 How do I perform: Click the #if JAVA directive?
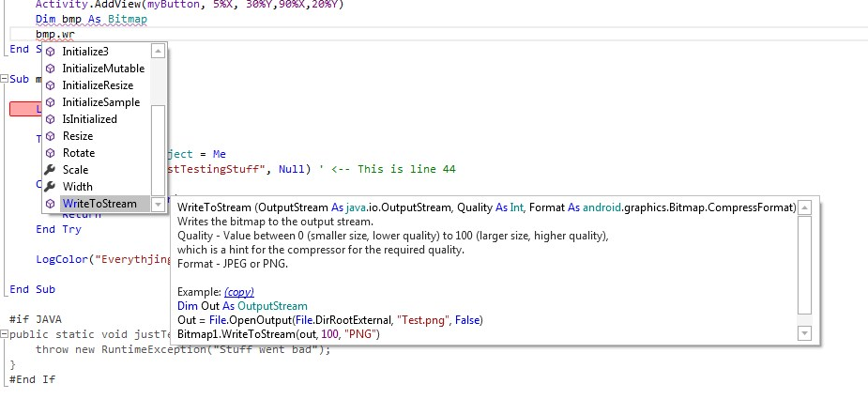pos(36,319)
